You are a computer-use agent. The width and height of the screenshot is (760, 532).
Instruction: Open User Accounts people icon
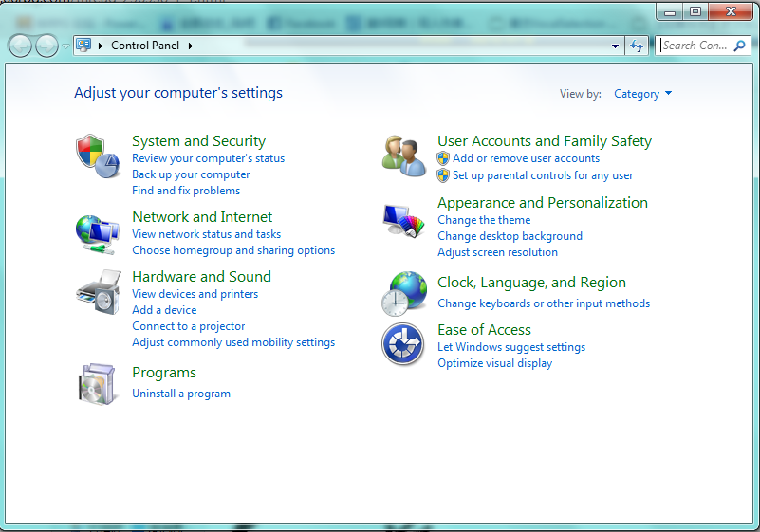[404, 156]
